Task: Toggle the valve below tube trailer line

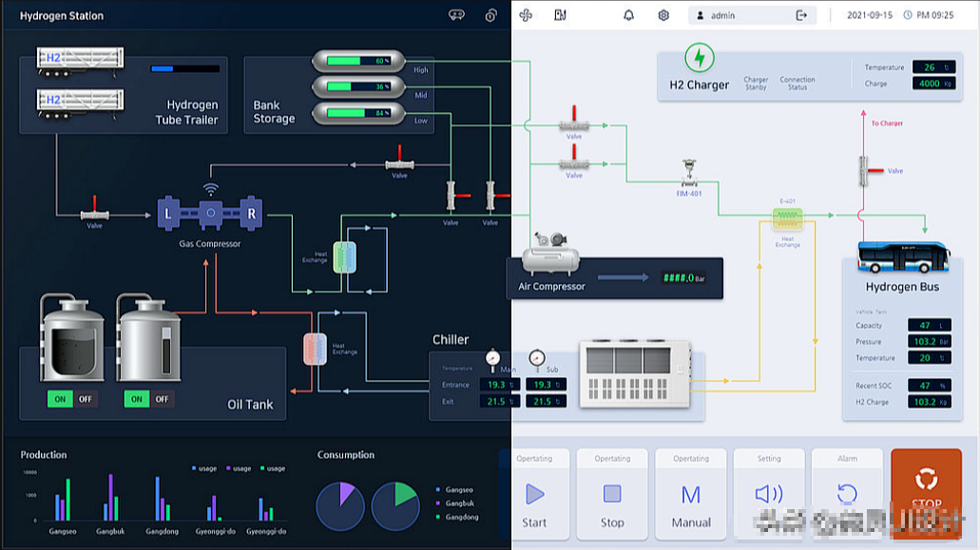Action: pos(94,210)
